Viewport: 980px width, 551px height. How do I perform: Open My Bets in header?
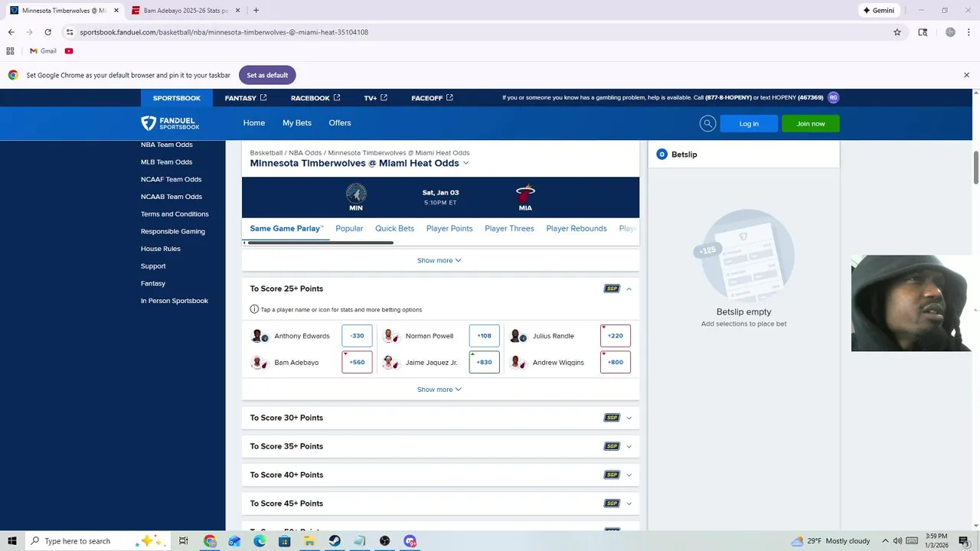[x=297, y=123]
